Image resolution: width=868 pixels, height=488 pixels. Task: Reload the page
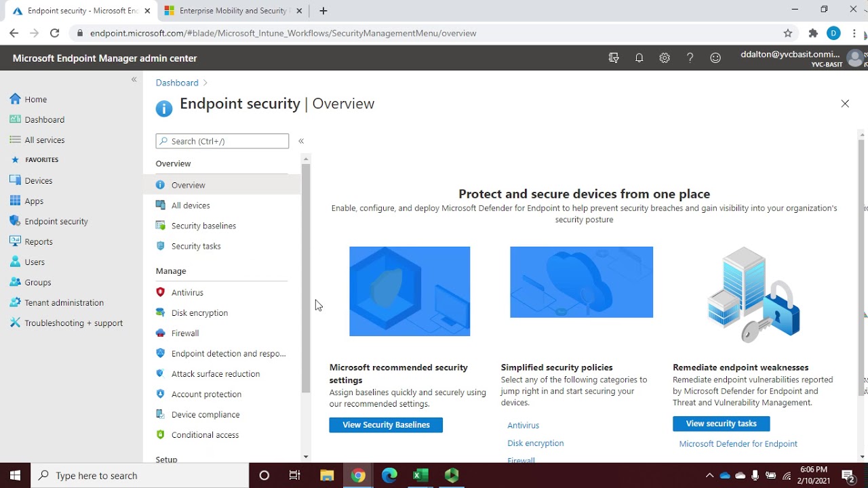click(x=55, y=33)
